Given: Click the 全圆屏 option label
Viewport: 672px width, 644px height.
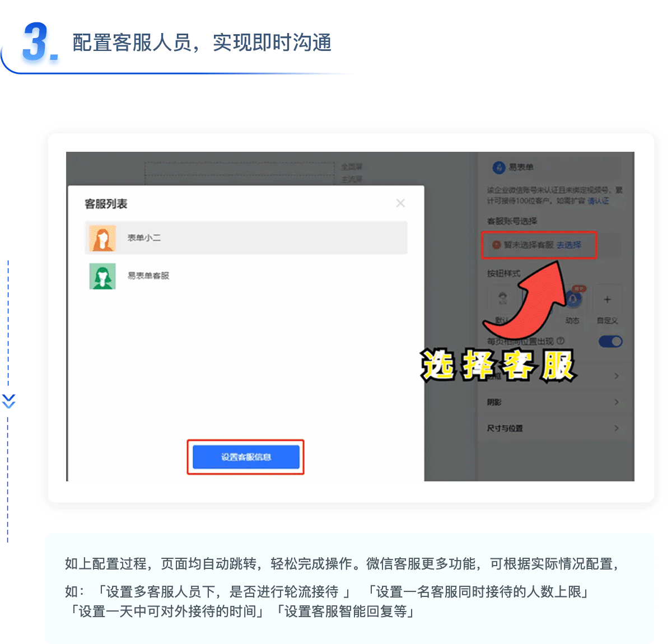Looking at the screenshot, I should click(352, 167).
